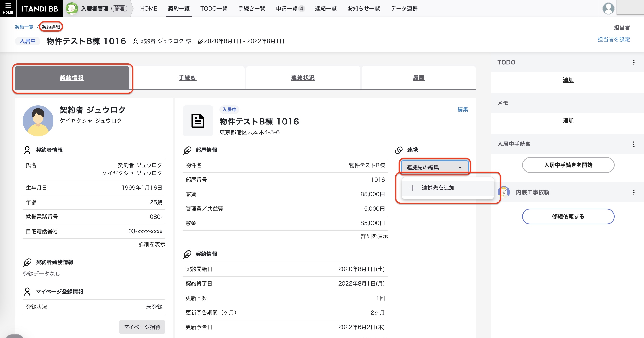Switch to the 履歴 tab
The height and width of the screenshot is (338, 644).
[x=419, y=78]
